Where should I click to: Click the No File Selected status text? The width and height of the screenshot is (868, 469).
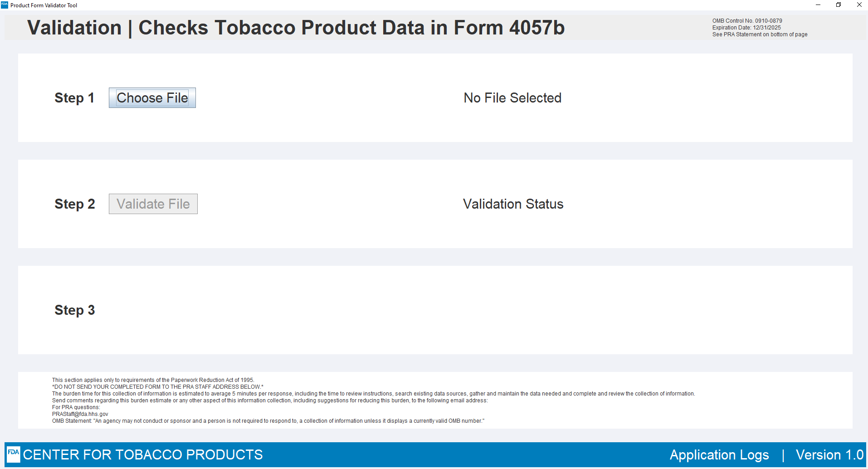click(512, 98)
